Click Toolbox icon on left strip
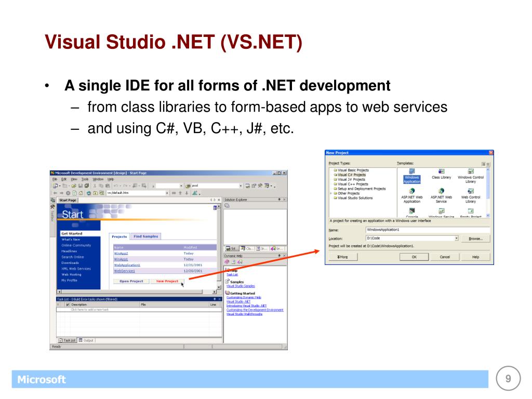The width and height of the screenshot is (532, 399). coord(52,207)
